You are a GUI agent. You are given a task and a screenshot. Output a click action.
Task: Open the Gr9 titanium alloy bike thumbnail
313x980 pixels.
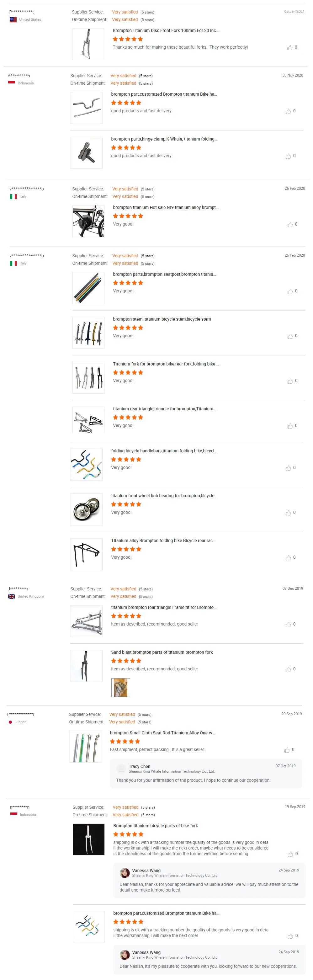pyautogui.click(x=88, y=221)
